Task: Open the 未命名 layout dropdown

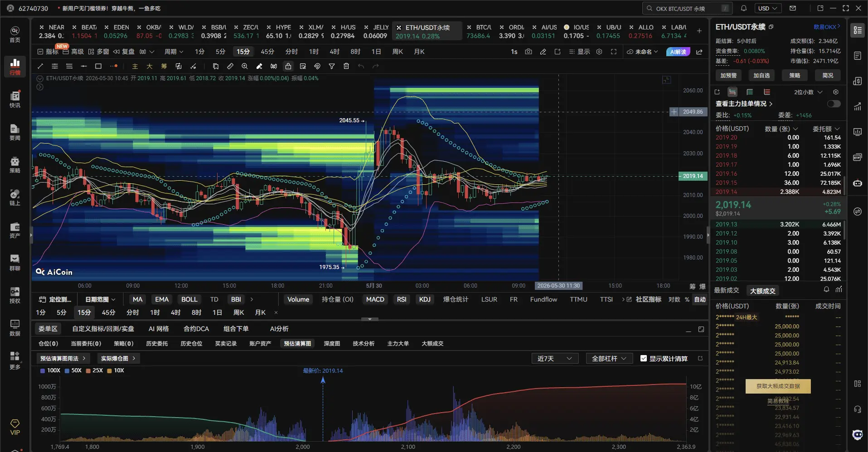Action: point(642,52)
